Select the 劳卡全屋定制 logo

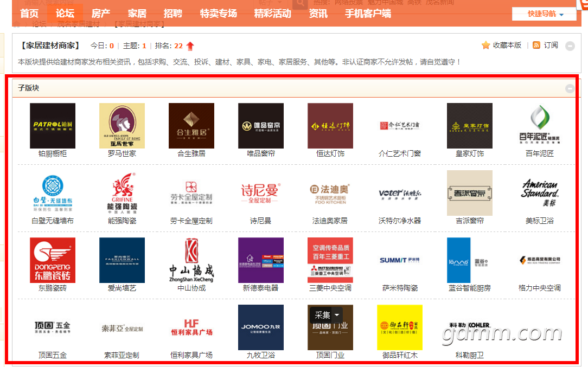191,193
